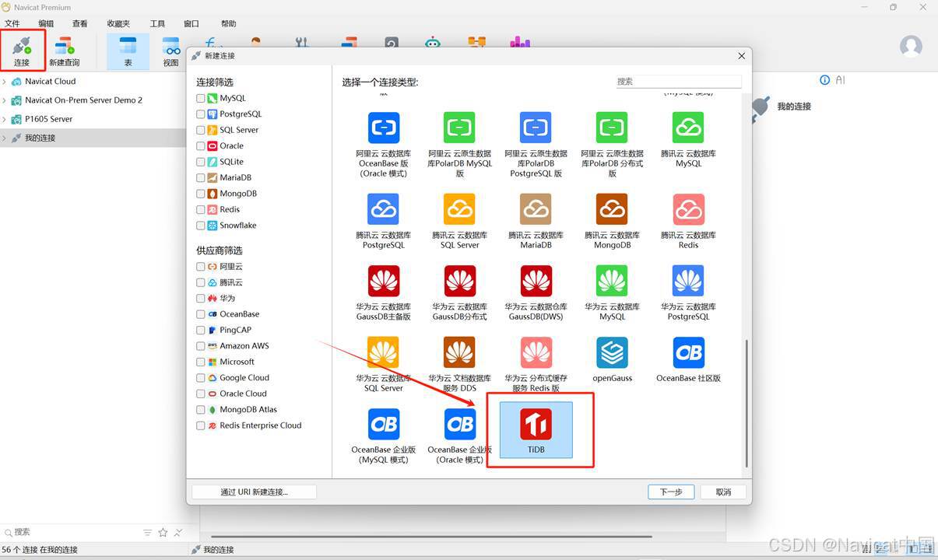Image resolution: width=938 pixels, height=560 pixels.
Task: Click 通过 URI 新建连接... button
Action: tap(254, 492)
